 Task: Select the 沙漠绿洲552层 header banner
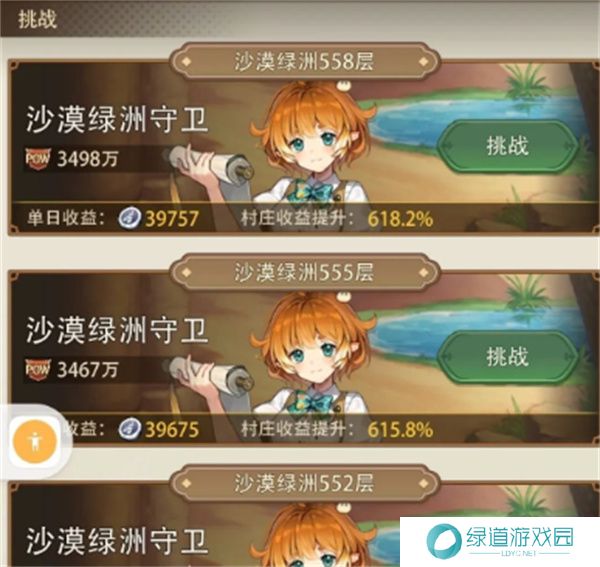pos(305,483)
